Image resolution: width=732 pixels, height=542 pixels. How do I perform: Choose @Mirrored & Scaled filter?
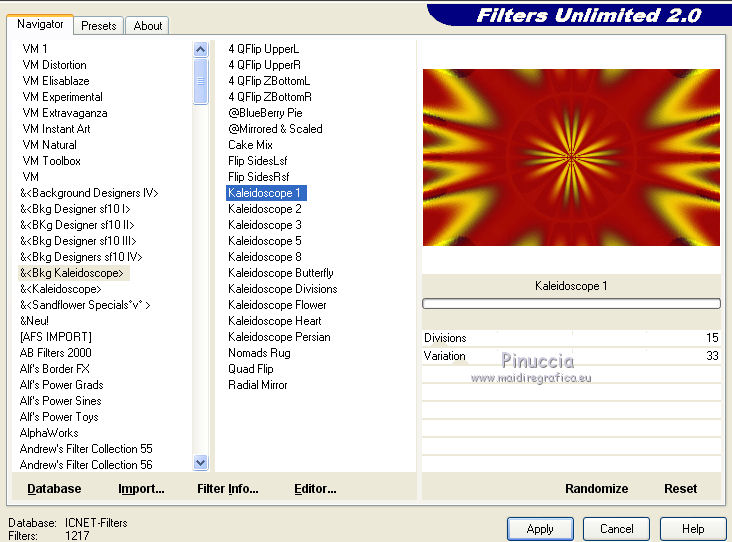pyautogui.click(x=275, y=129)
